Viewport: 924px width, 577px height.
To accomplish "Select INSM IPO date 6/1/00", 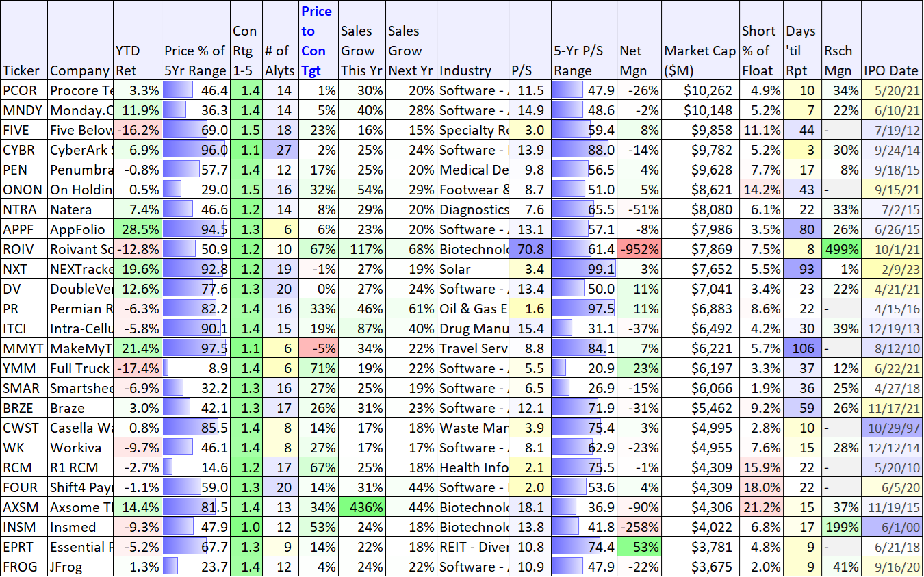I will click(892, 527).
